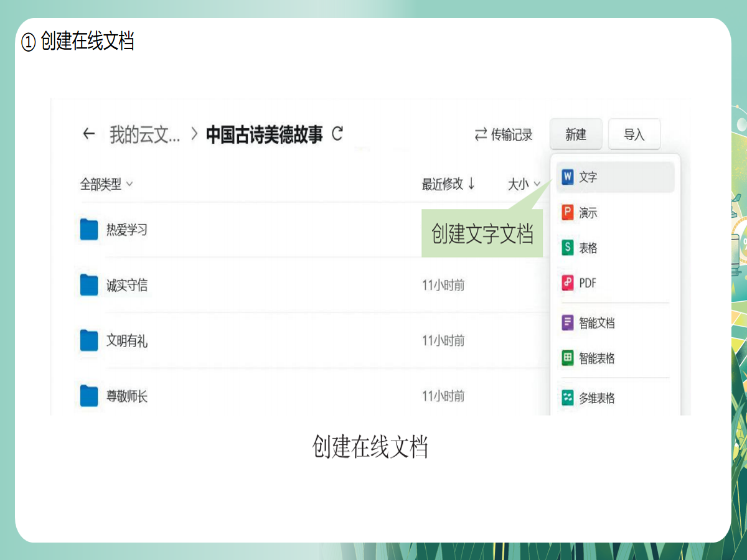Click the red presentation icon for 演示
Viewport: 747px width, 560px height.
pyautogui.click(x=567, y=213)
